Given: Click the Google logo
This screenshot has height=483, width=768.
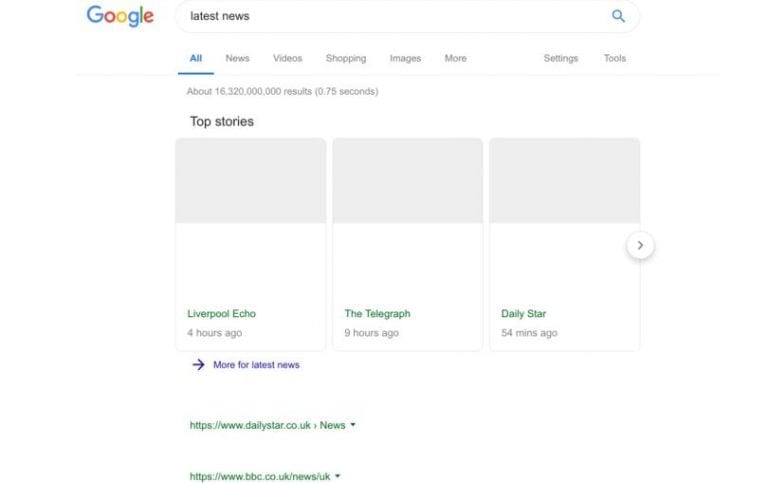Looking at the screenshot, I should (120, 16).
